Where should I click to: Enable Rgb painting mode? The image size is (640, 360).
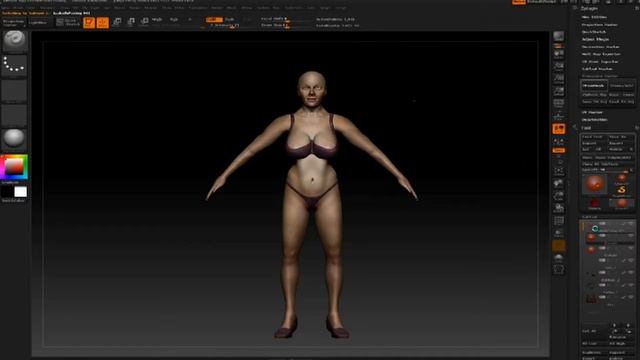coord(174,20)
